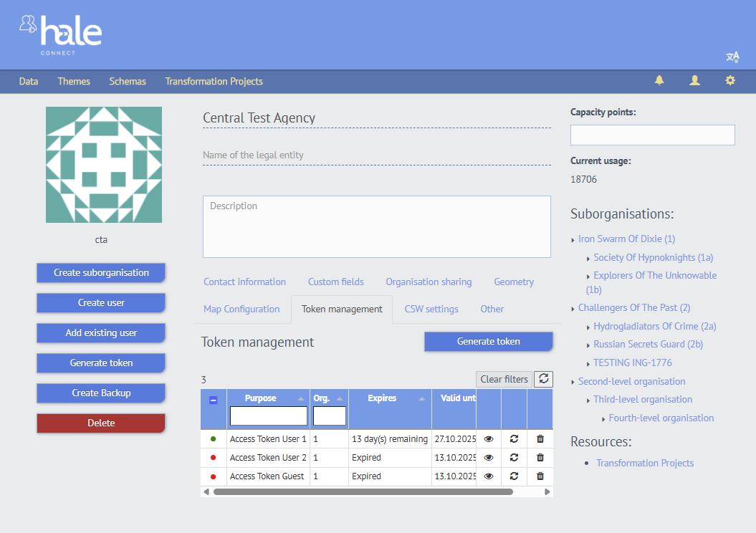Sort tokens by Expires column
Screen dimensions: 756x533
tap(382, 398)
